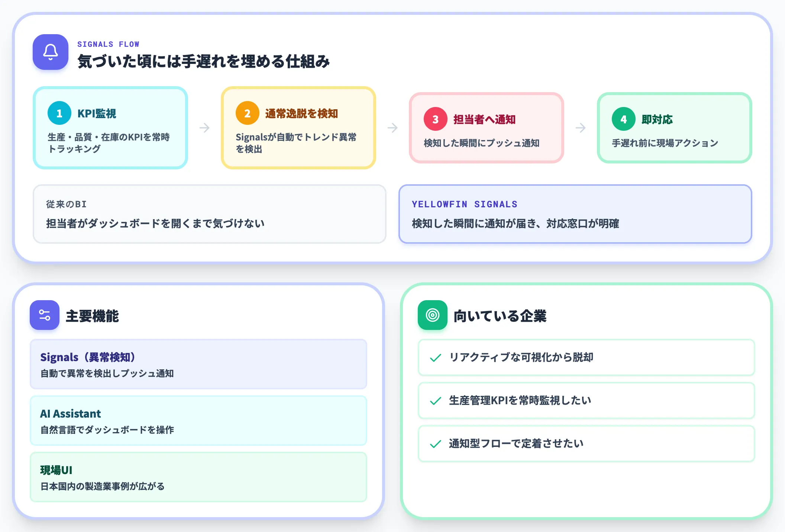Click the arrow between 通常逸脱を検知 and 担当者へ通知
This screenshot has width=785, height=532.
coord(392,128)
